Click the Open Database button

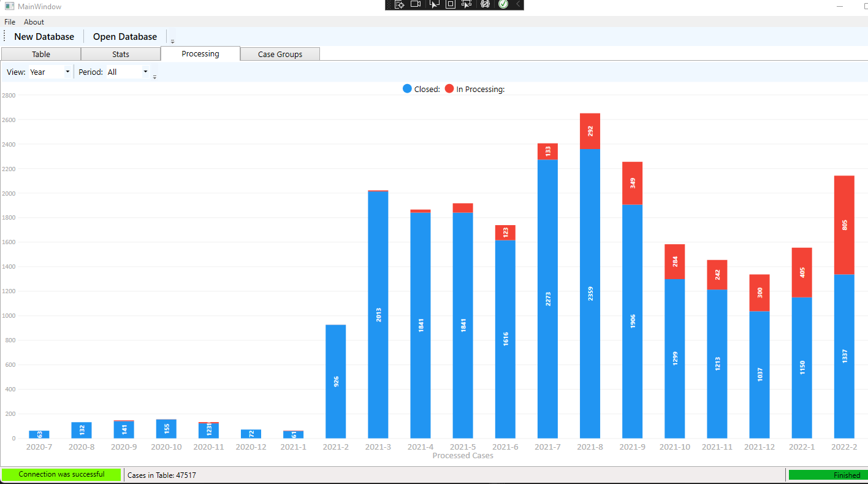coord(125,37)
